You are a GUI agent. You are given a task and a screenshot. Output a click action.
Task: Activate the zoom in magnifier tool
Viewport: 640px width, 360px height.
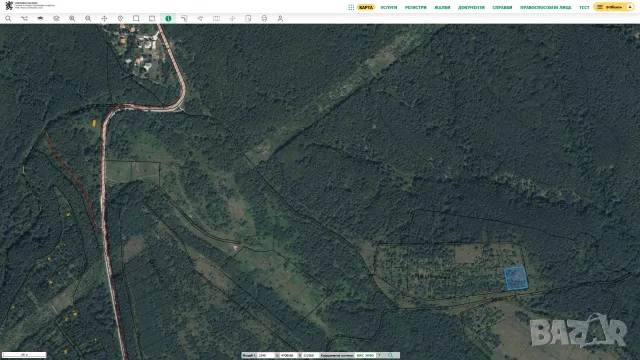tap(72, 18)
